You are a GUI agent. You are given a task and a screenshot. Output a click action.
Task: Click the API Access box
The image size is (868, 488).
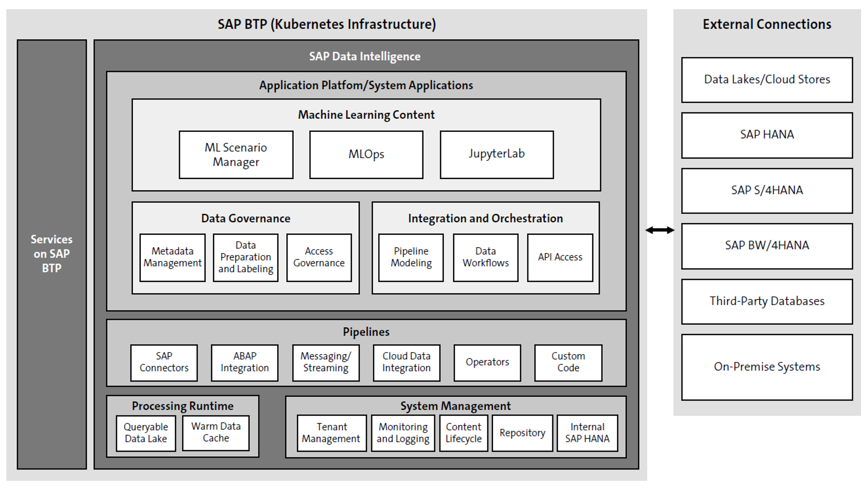pyautogui.click(x=560, y=257)
